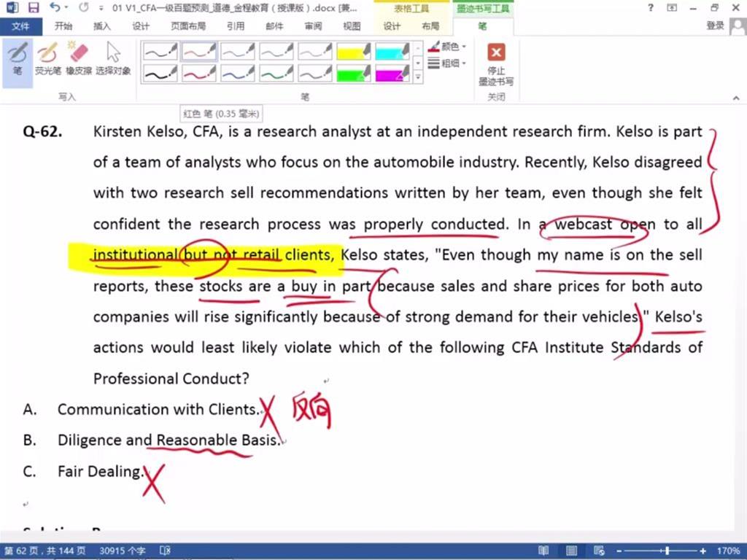Click the Select Objects (选择对象) cursor tool
The image size is (747, 560).
[113, 58]
